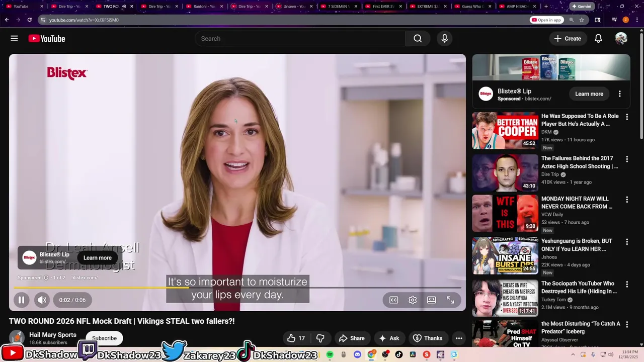Open menu for To Catch A Predator video
Screen dimensions: 644x362
(627, 324)
